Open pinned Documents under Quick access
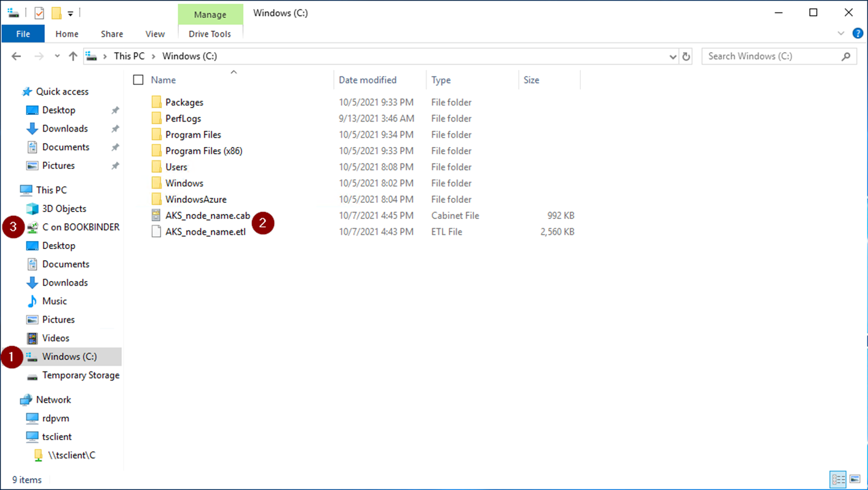The height and width of the screenshot is (490, 868). pyautogui.click(x=66, y=147)
